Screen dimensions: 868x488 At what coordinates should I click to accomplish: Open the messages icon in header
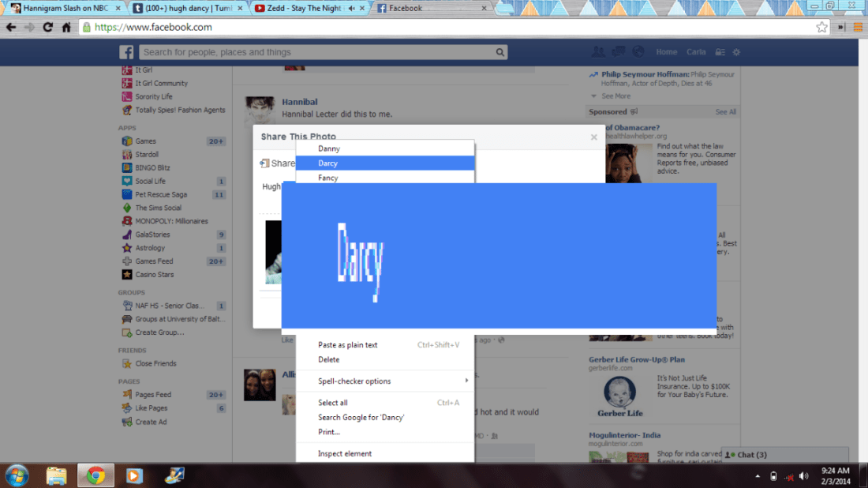click(618, 52)
